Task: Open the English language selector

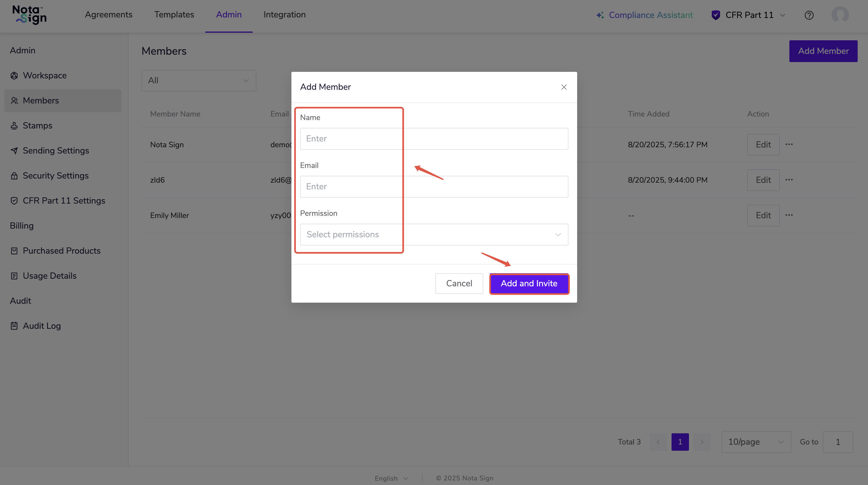Action: tap(391, 478)
